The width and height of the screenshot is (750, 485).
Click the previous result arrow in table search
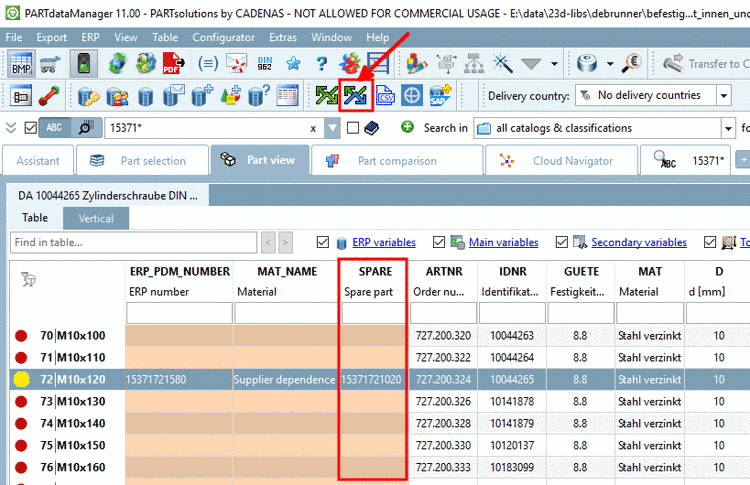[268, 242]
